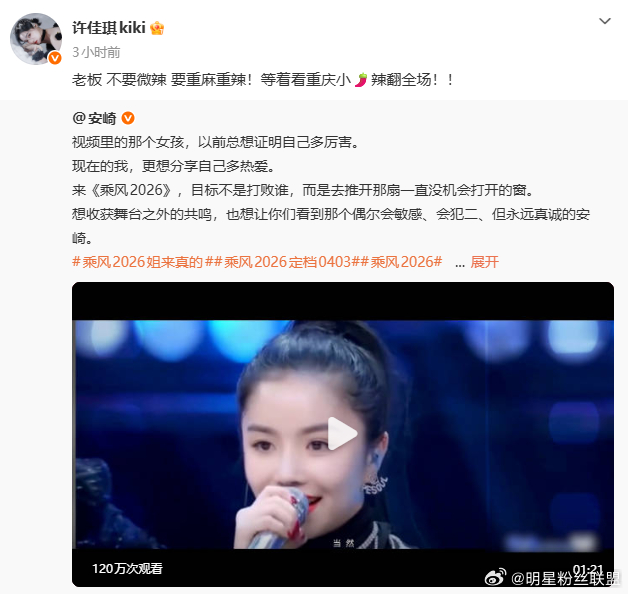The height and width of the screenshot is (594, 628).
Task: Open the 3小时前 post timestamp
Action: [x=96, y=52]
